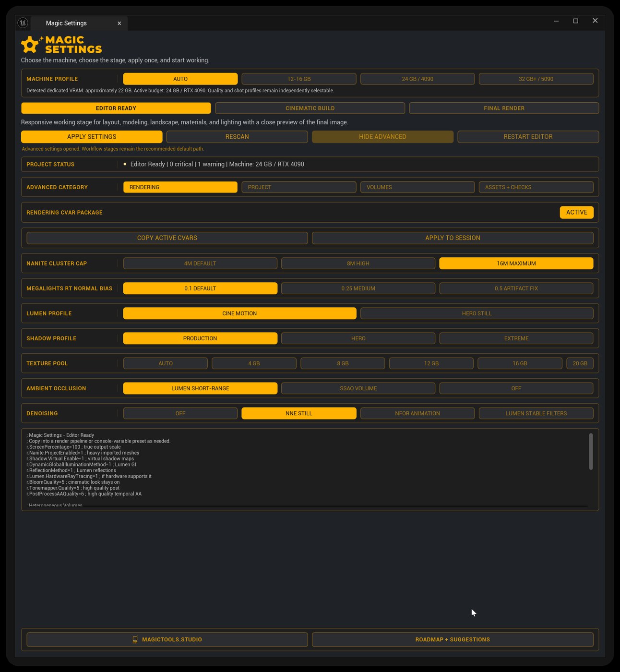Image resolution: width=620 pixels, height=672 pixels.
Task: Set texture pool to AUTO
Action: coord(166,363)
